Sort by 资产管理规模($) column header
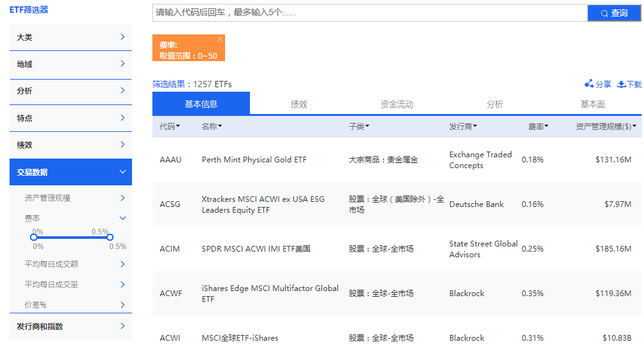 coord(606,127)
